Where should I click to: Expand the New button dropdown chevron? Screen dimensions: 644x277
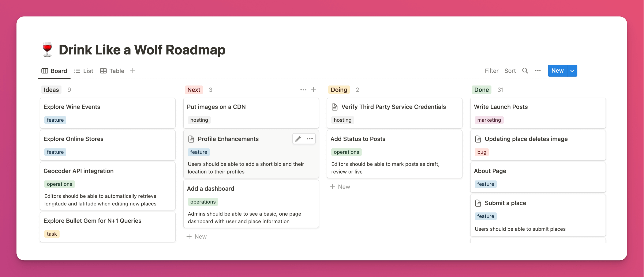[572, 71]
